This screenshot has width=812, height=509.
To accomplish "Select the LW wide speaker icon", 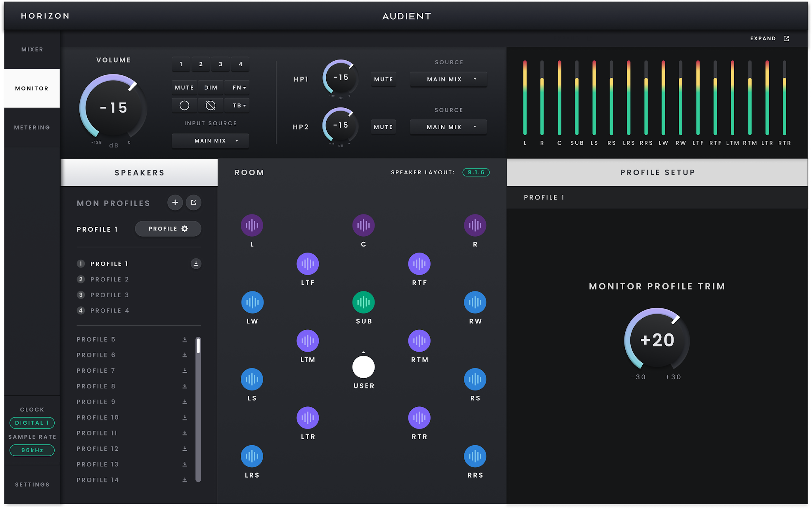I will [x=252, y=302].
